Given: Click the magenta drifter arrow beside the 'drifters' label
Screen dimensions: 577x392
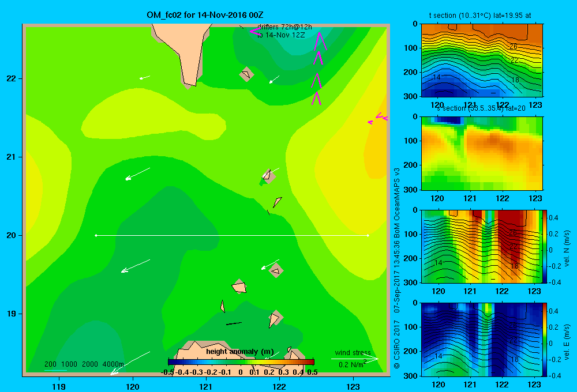Looking at the screenshot, I should point(254,32).
